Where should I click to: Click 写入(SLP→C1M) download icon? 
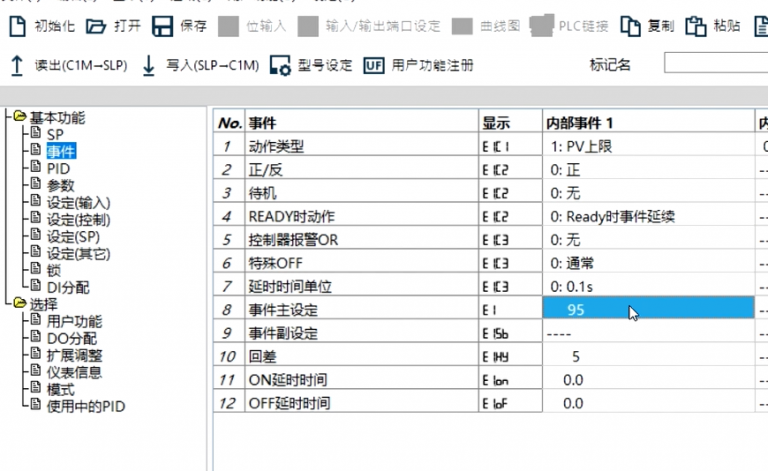point(149,66)
